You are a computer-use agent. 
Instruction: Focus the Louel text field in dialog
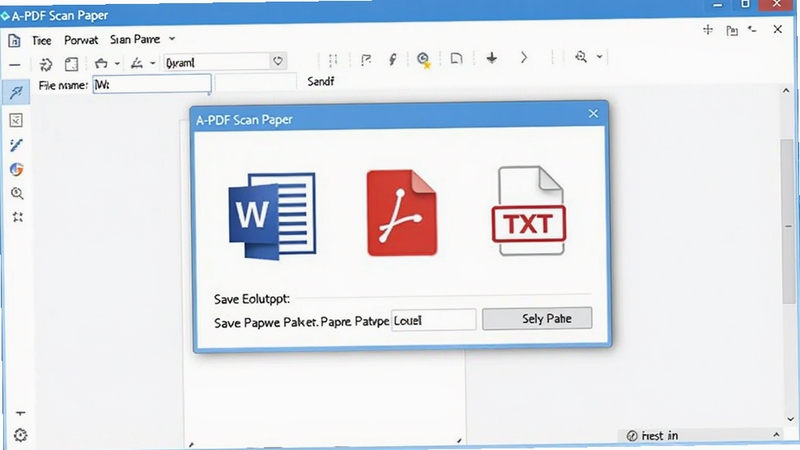pos(434,320)
